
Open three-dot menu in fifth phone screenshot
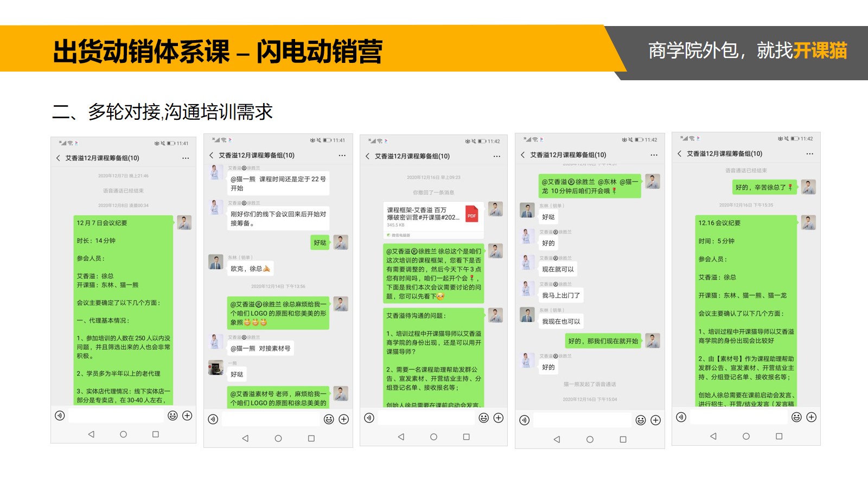tap(810, 154)
